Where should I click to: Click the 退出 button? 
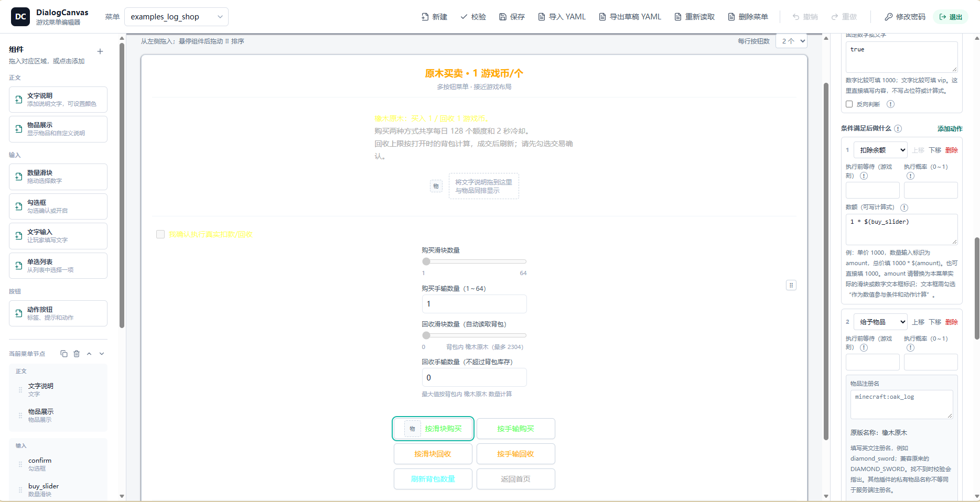pos(951,17)
